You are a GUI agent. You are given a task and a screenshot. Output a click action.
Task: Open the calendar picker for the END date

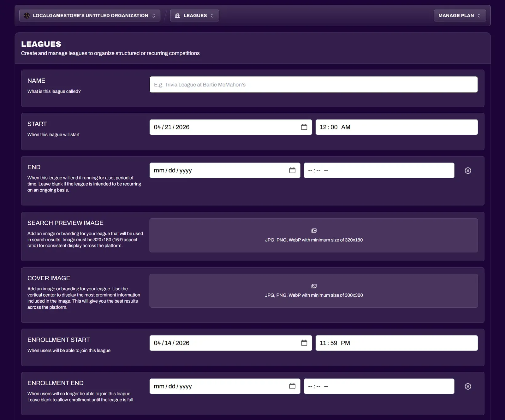[x=292, y=170]
